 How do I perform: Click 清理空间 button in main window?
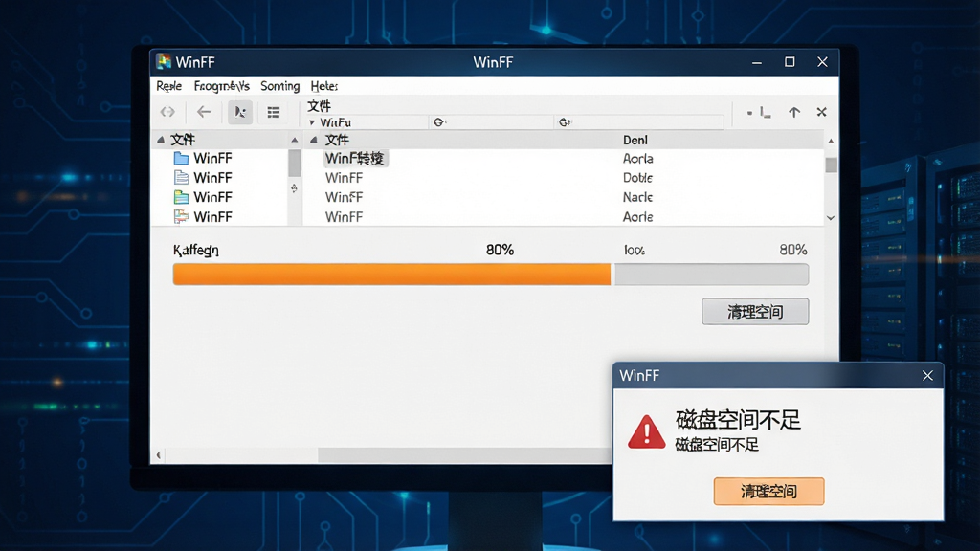[x=755, y=312]
